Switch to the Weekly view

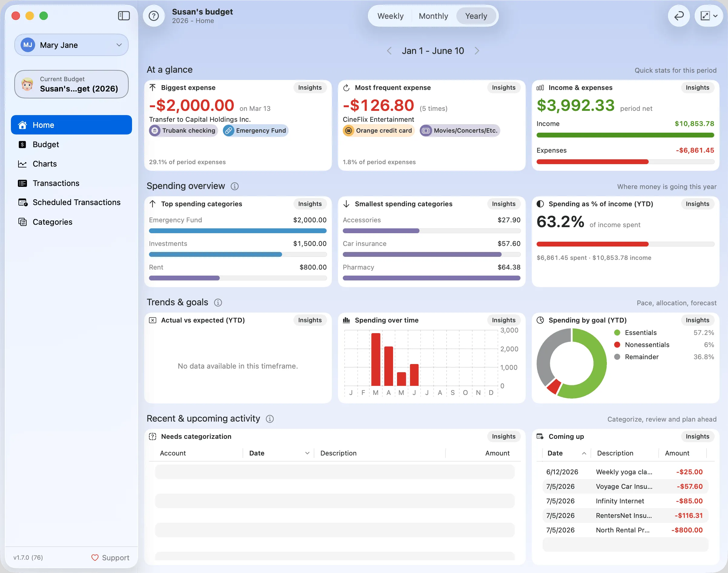390,16
